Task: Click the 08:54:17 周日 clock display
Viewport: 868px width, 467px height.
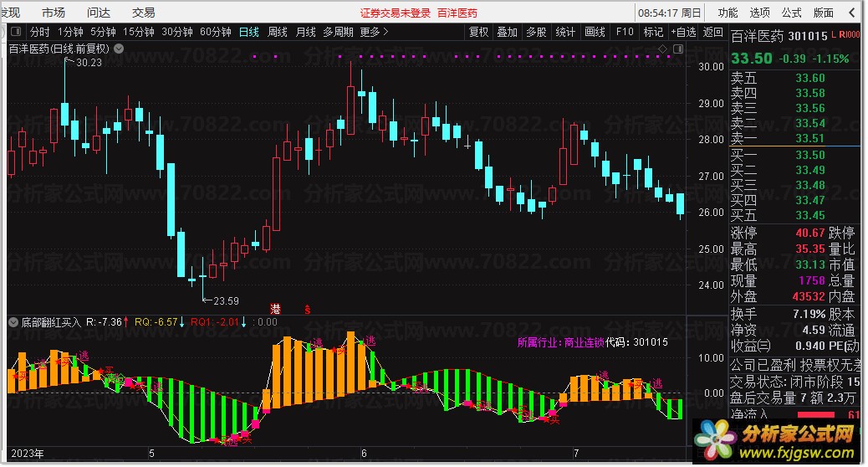Action: [x=669, y=13]
